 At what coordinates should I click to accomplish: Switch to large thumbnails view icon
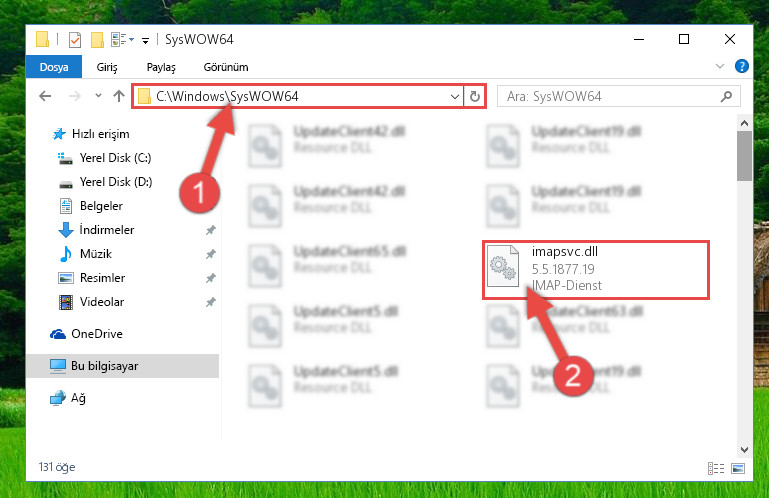click(x=738, y=469)
